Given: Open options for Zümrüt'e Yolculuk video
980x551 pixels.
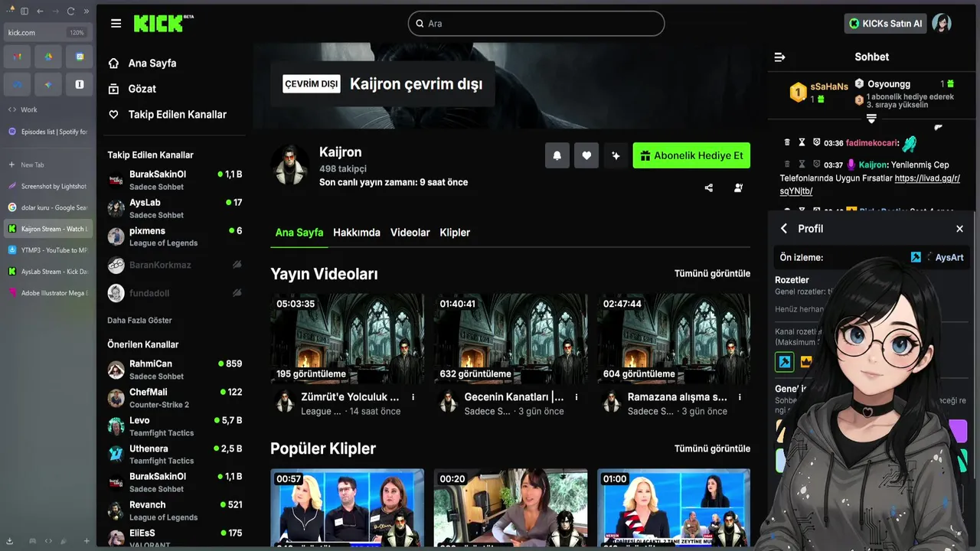Looking at the screenshot, I should coord(413,397).
